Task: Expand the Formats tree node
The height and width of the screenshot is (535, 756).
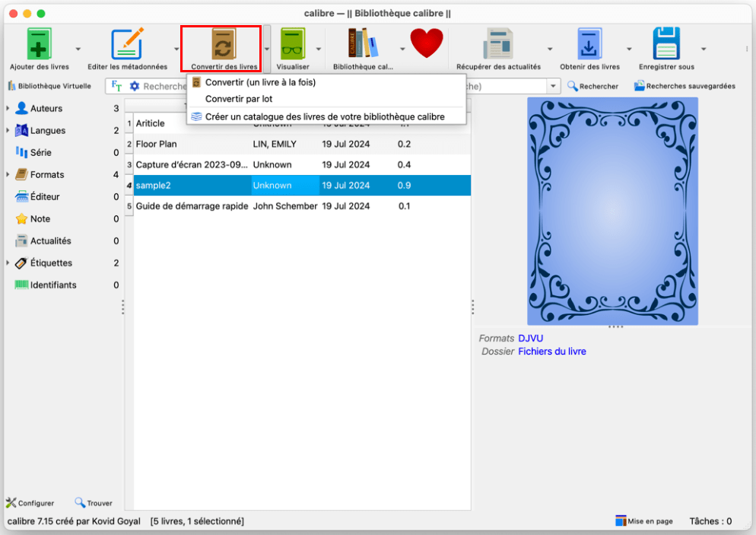Action: coord(8,174)
